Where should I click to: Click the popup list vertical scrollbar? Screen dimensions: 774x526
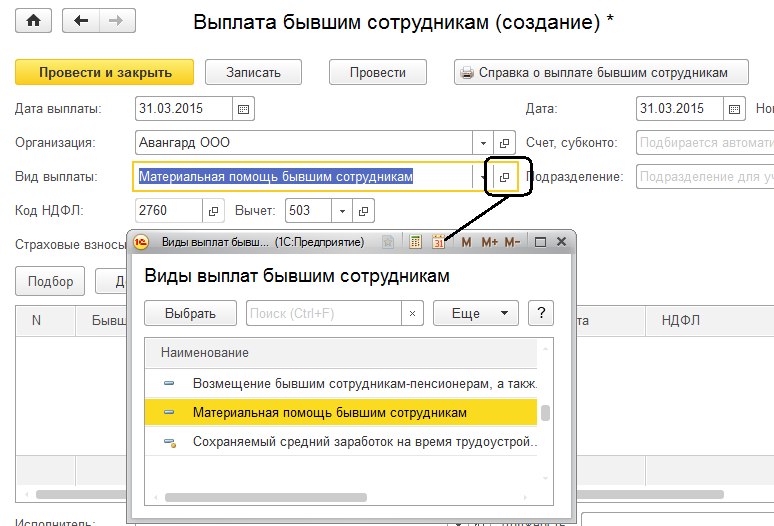pyautogui.click(x=545, y=413)
